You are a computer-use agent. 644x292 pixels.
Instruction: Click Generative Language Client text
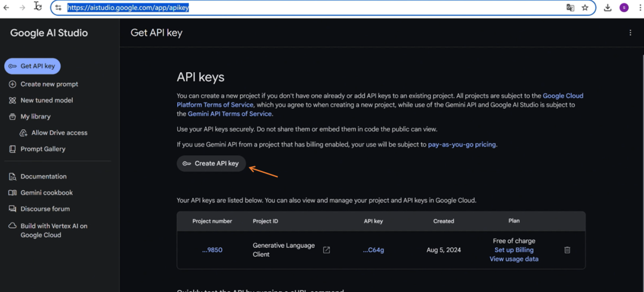coord(284,250)
